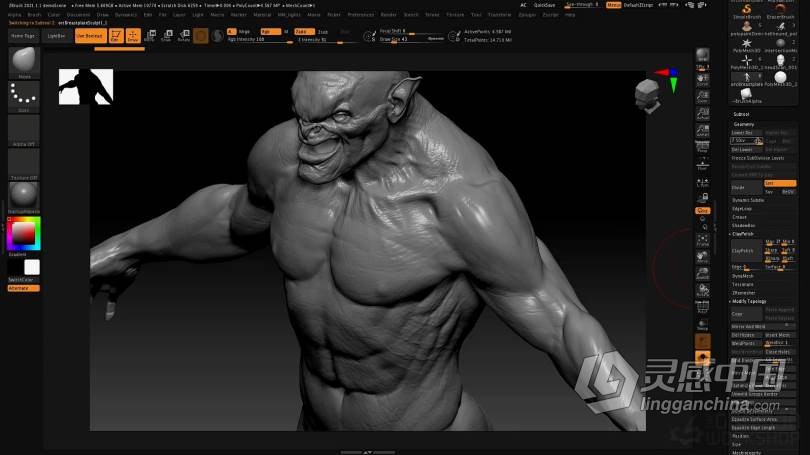Toggle the L.Sym local symmetry icon

click(x=703, y=182)
